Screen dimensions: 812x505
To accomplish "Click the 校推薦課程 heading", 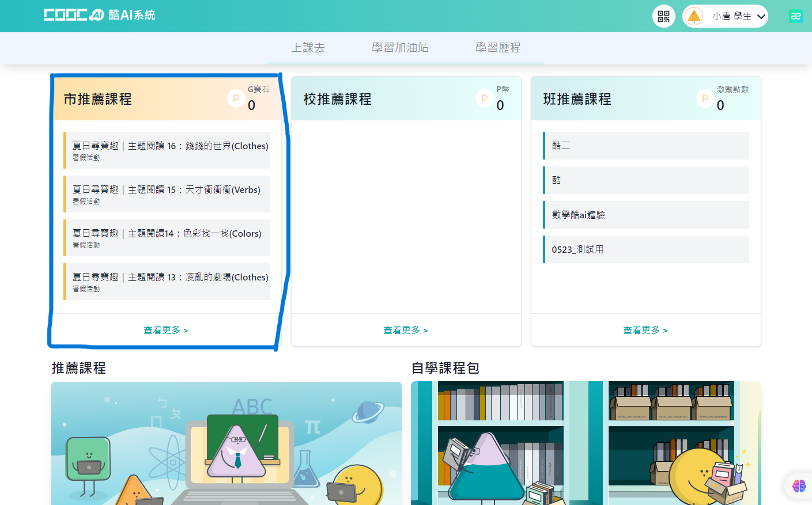I will [x=338, y=99].
